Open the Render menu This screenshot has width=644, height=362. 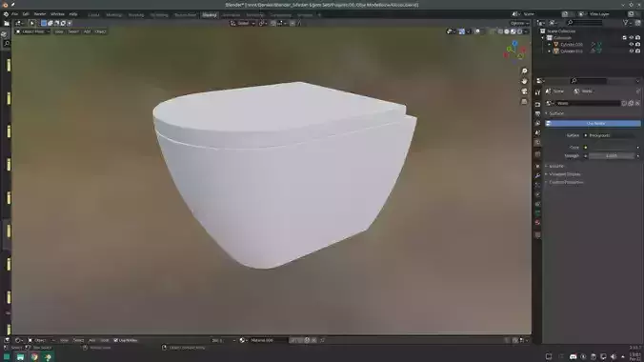click(40, 14)
